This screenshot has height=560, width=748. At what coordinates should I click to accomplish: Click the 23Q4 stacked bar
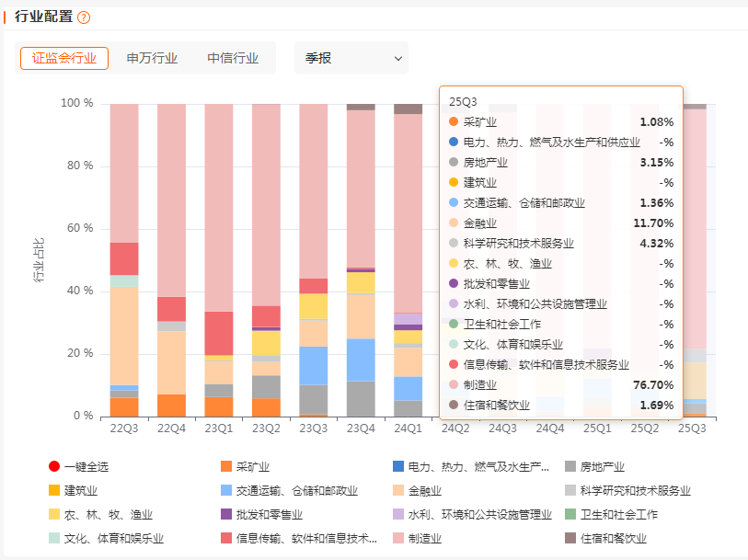click(361, 276)
